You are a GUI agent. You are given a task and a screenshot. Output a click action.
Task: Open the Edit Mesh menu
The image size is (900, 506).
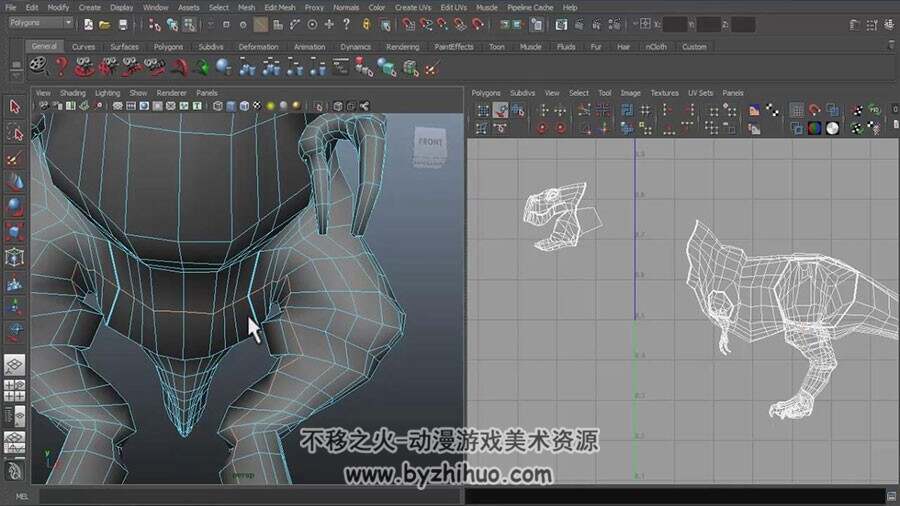pyautogui.click(x=280, y=7)
